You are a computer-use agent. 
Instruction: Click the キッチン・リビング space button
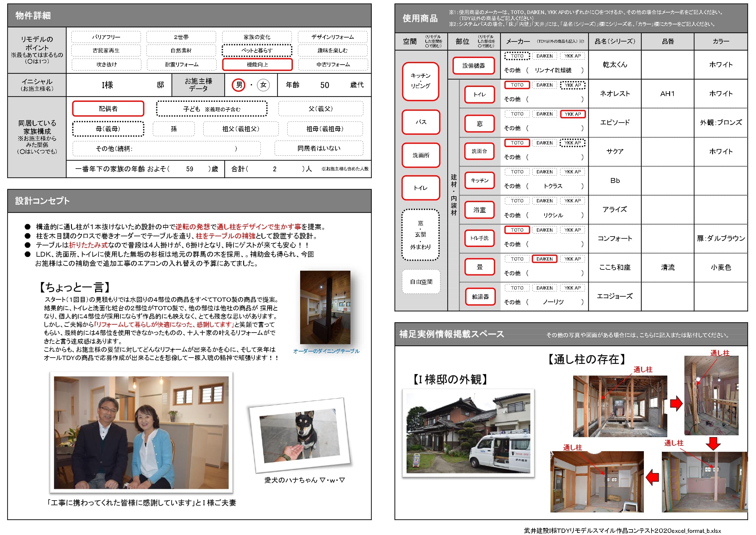click(x=421, y=81)
